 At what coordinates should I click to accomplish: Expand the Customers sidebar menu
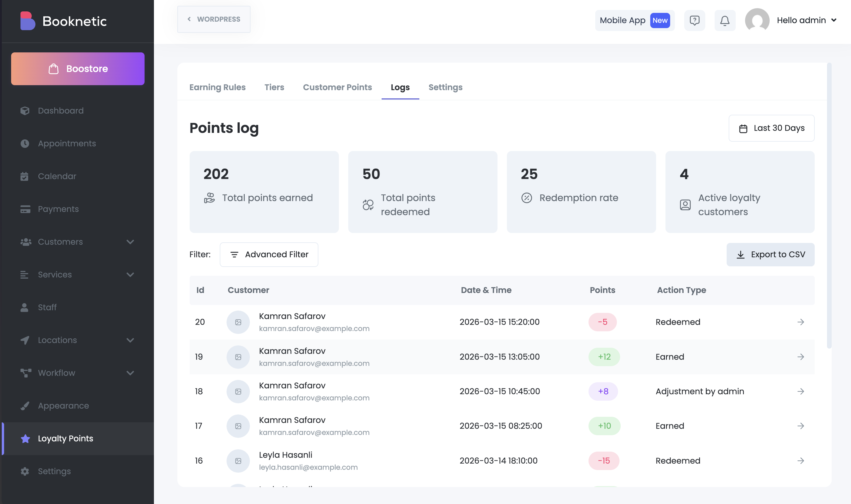(x=130, y=242)
